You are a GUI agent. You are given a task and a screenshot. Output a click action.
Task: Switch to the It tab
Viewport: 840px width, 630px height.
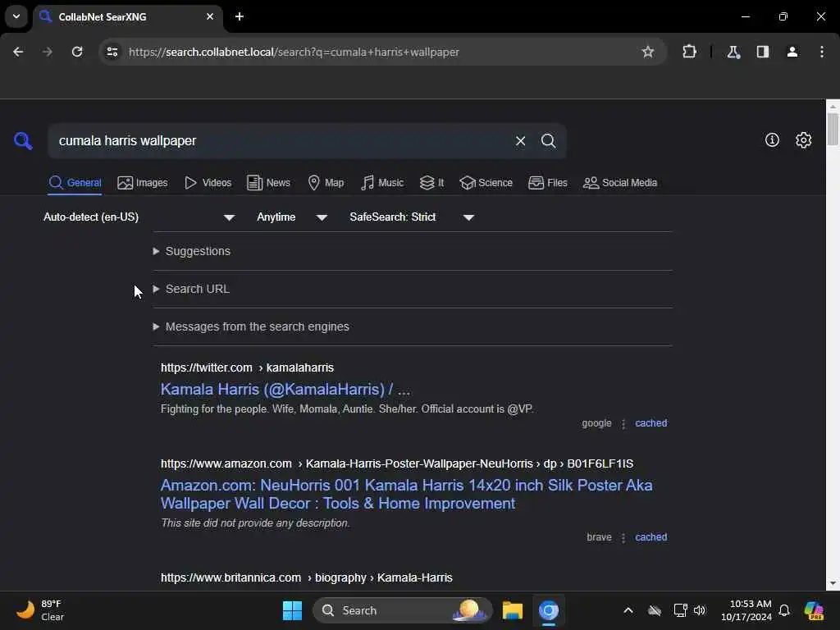point(431,183)
